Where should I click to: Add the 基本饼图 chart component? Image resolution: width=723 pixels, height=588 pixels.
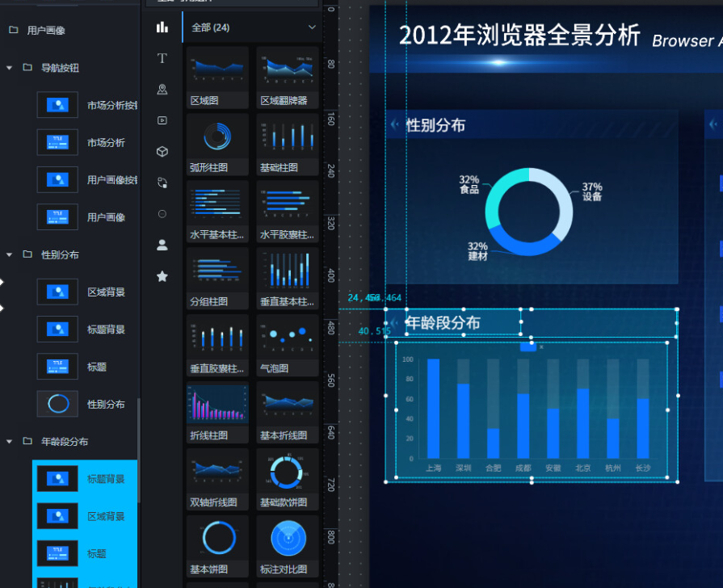pyautogui.click(x=217, y=546)
